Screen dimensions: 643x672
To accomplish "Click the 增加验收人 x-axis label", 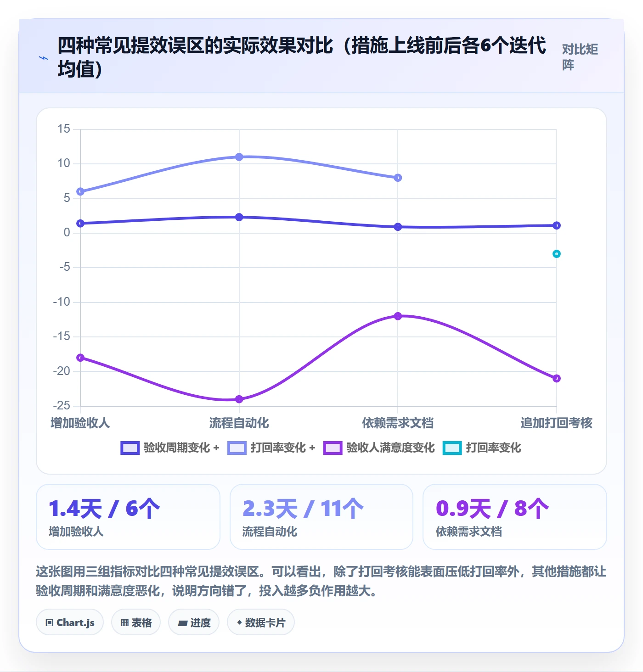I will pos(80,423).
